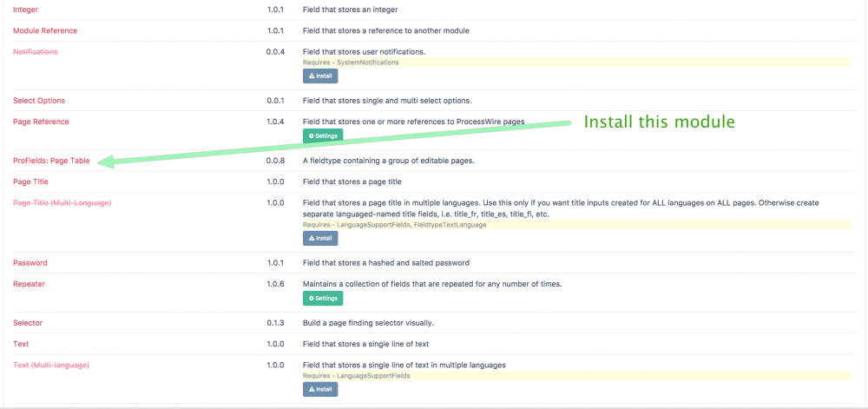This screenshot has width=868, height=409.
Task: Click the Install button for Notifications module
Action: click(x=320, y=76)
